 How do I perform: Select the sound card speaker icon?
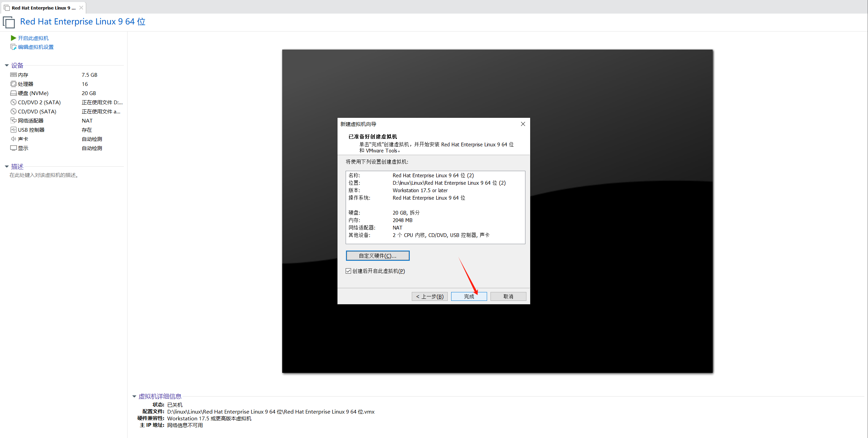tap(14, 139)
